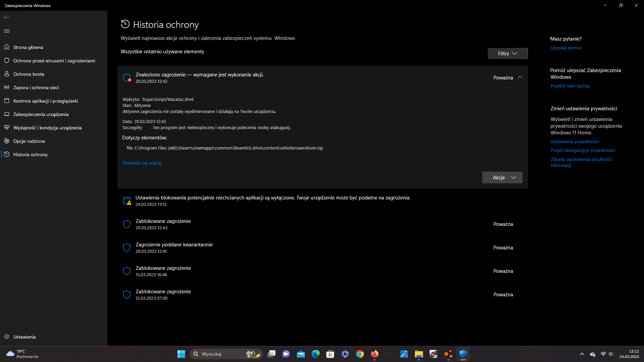Screen dimensions: 644x362
Task: Open Firefox from taskbar
Action: coord(375,354)
